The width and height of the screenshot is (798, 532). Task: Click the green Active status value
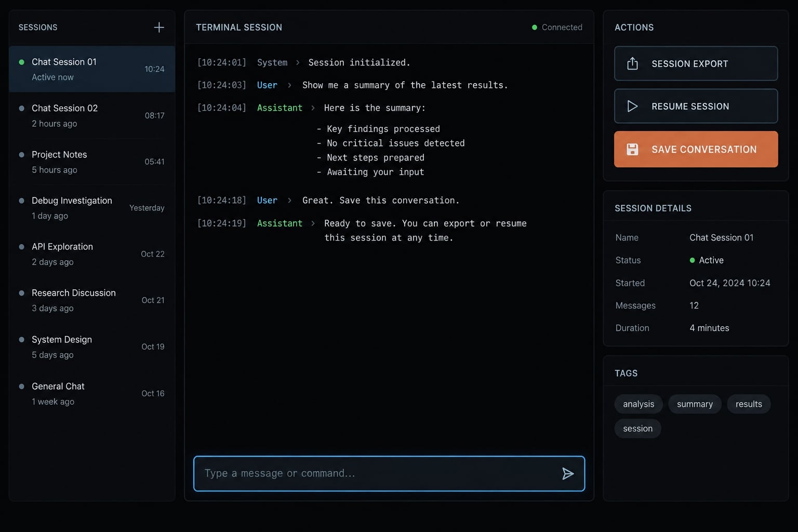(x=707, y=260)
